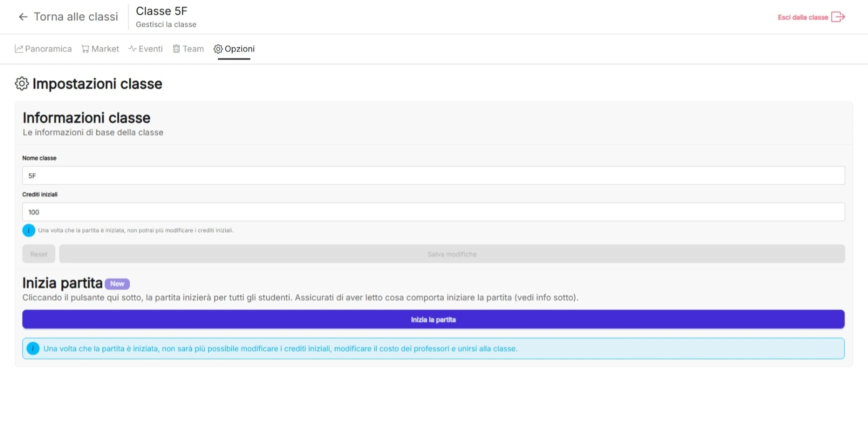Click the Classe 5F header title

click(x=161, y=11)
